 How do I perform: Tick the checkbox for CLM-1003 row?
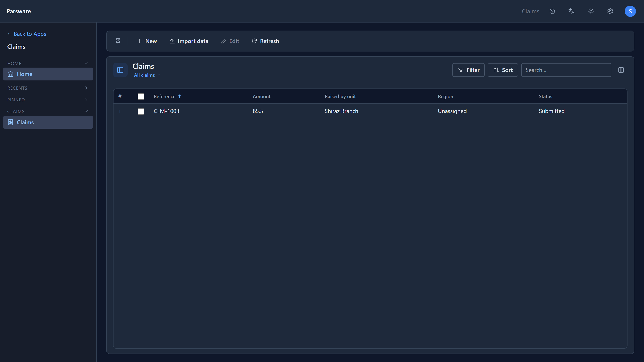pos(141,111)
